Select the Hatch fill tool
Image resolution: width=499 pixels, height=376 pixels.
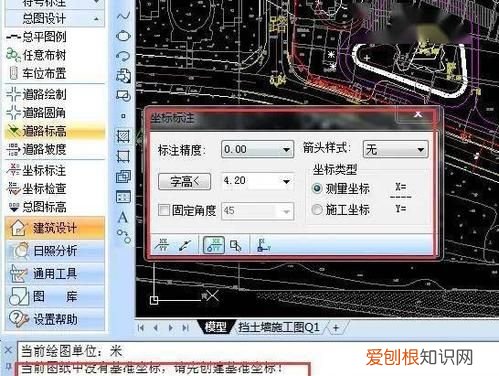(x=123, y=136)
